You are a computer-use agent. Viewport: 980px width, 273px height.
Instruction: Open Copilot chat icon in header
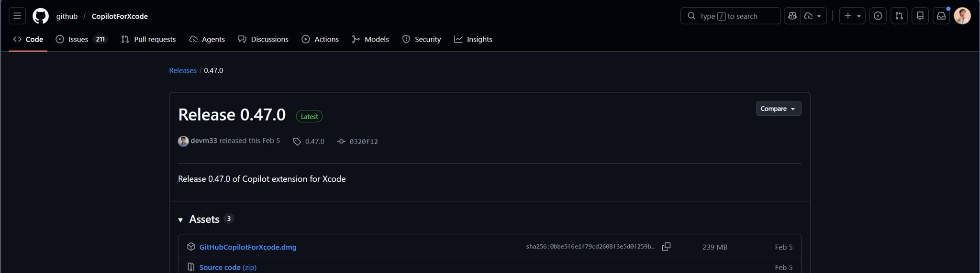(x=792, y=16)
